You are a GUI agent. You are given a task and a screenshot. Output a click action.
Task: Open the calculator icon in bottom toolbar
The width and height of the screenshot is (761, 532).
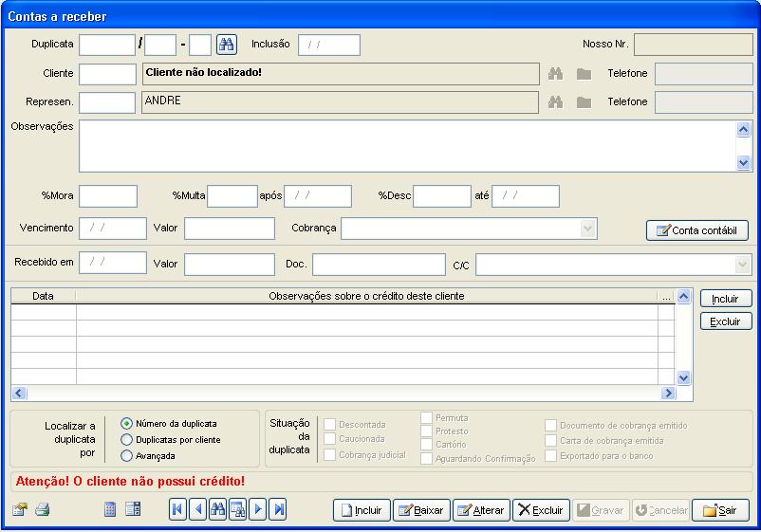[x=110, y=509]
